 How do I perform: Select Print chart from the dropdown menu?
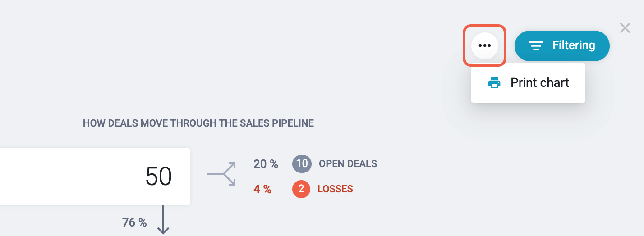coord(528,83)
